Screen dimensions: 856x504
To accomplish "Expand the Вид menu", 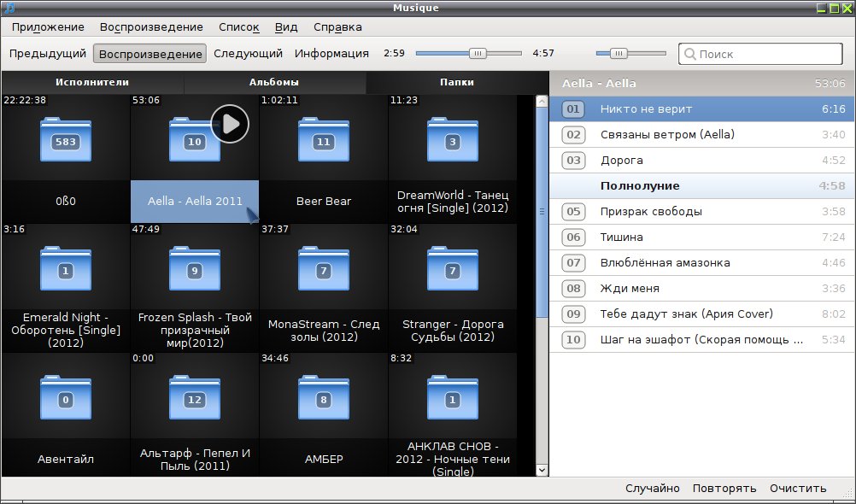I will tap(286, 26).
